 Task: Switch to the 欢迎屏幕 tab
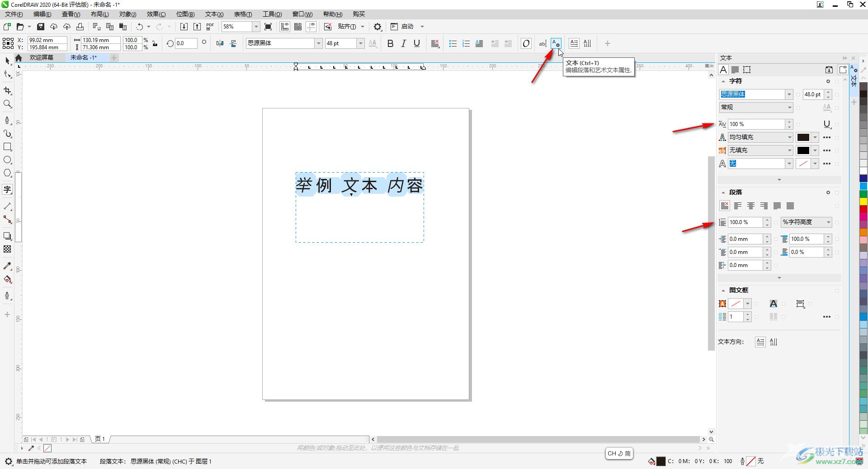pyautogui.click(x=42, y=57)
